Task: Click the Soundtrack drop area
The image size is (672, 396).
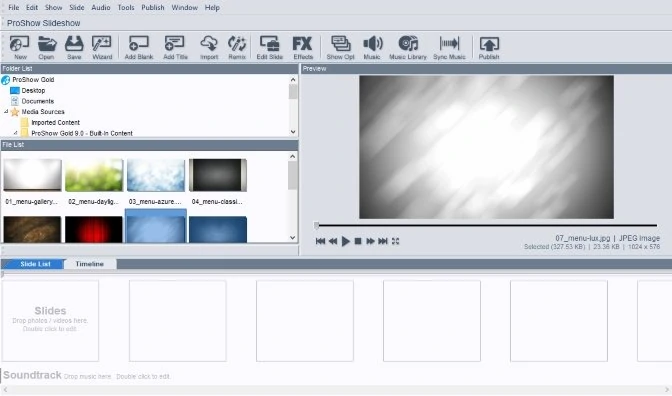Action: (x=87, y=376)
